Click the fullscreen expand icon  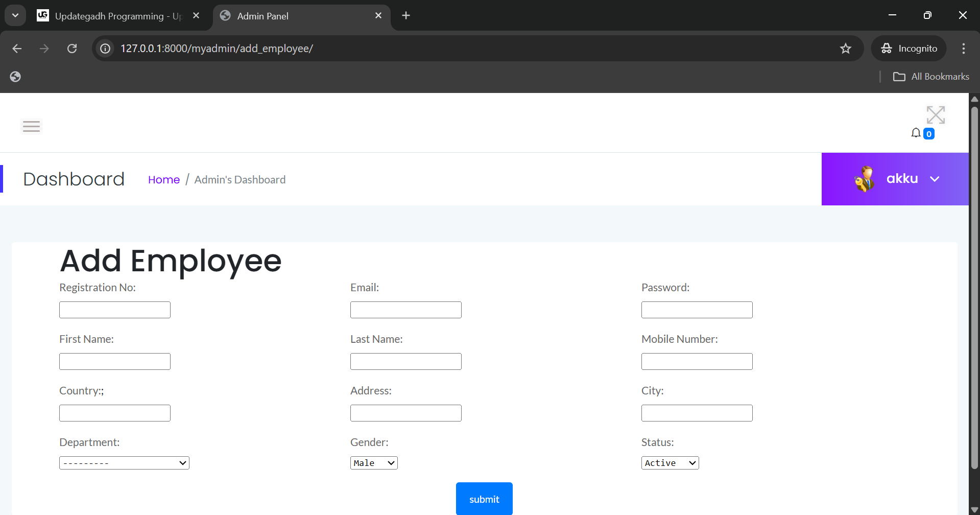pyautogui.click(x=936, y=114)
